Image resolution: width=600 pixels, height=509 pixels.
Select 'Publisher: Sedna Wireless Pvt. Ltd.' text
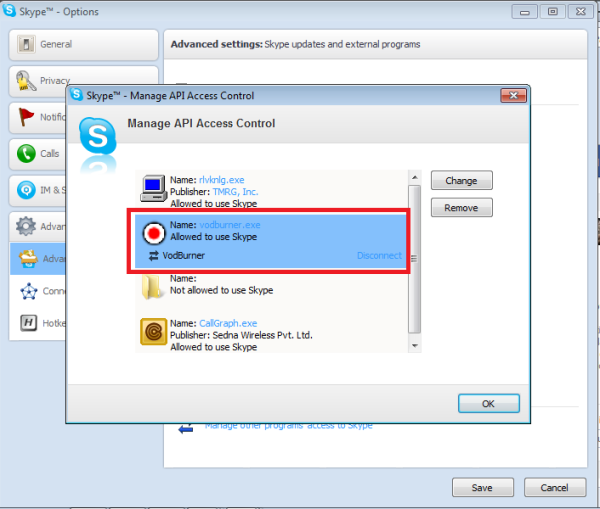click(241, 335)
